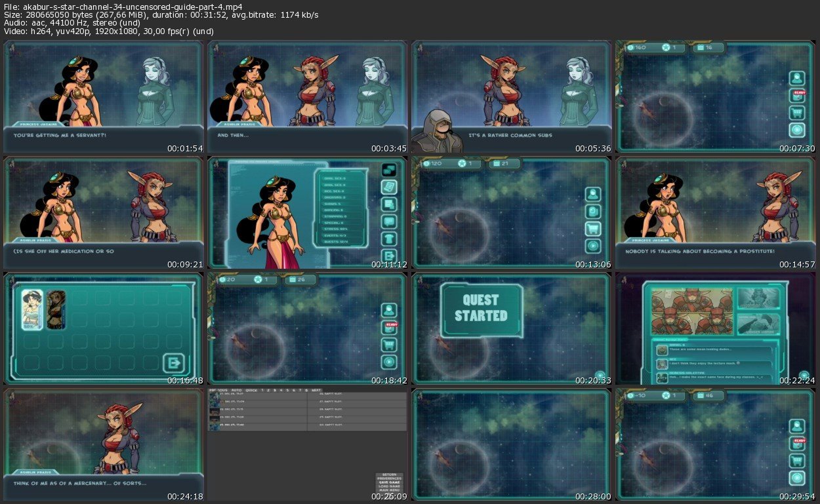Switch to the Auto tab in save screen
820x504 pixels.
tap(236, 390)
